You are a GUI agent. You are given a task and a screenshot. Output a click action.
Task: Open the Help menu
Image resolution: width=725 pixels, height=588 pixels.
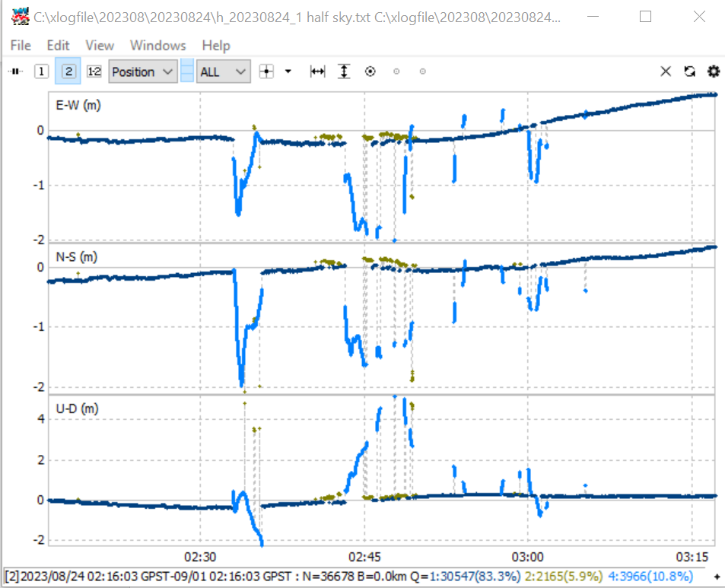click(216, 46)
